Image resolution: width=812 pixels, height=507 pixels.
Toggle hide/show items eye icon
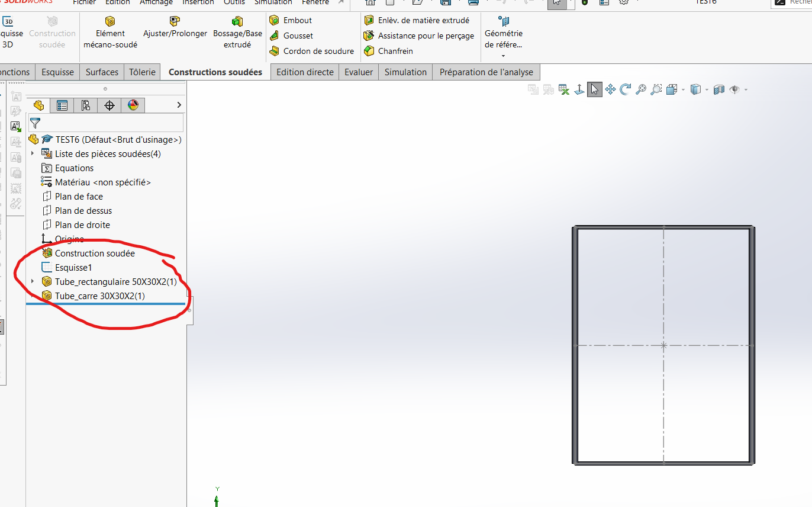pyautogui.click(x=734, y=89)
